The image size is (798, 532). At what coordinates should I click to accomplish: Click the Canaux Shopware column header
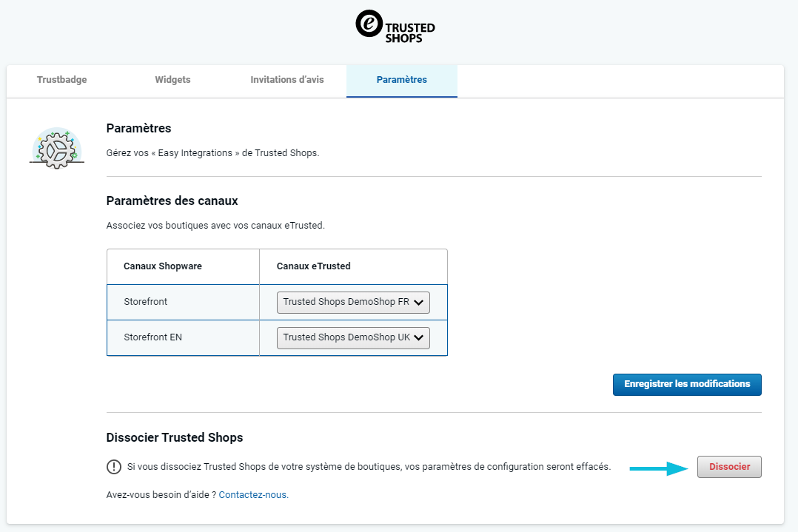pyautogui.click(x=163, y=266)
